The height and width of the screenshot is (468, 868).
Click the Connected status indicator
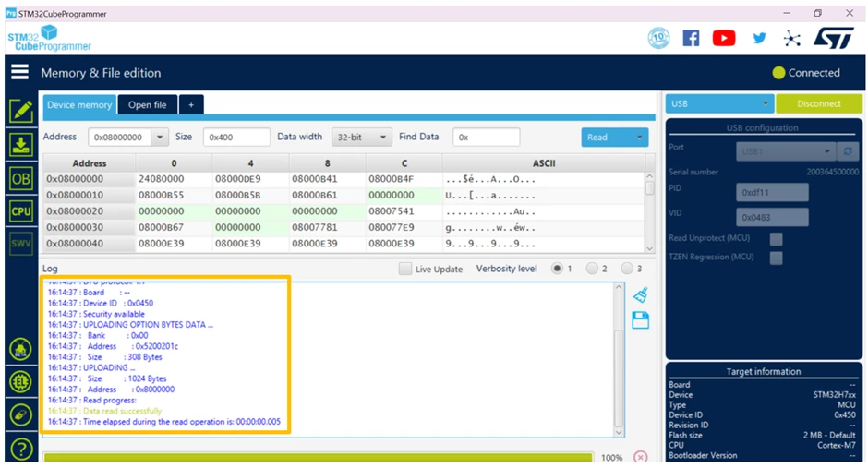click(x=806, y=73)
